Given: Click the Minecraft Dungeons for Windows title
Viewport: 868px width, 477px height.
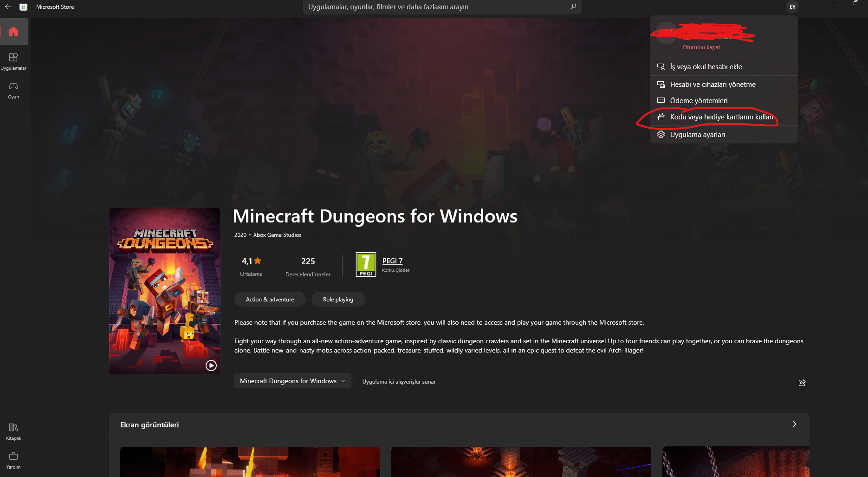Looking at the screenshot, I should click(375, 216).
